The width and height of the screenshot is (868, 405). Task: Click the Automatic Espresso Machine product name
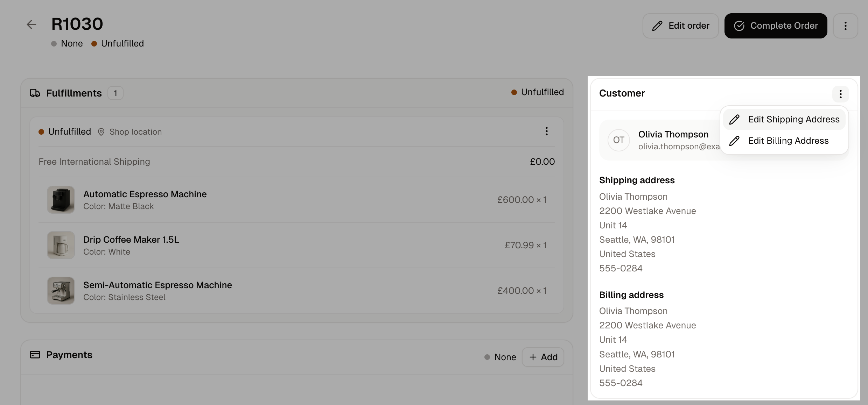click(x=145, y=194)
